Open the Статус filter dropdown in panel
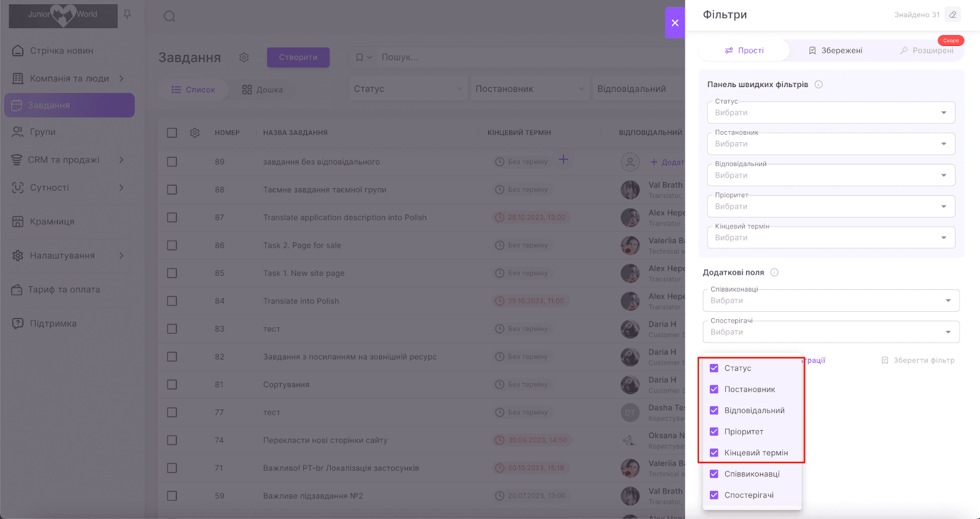This screenshot has height=519, width=980. 831,113
